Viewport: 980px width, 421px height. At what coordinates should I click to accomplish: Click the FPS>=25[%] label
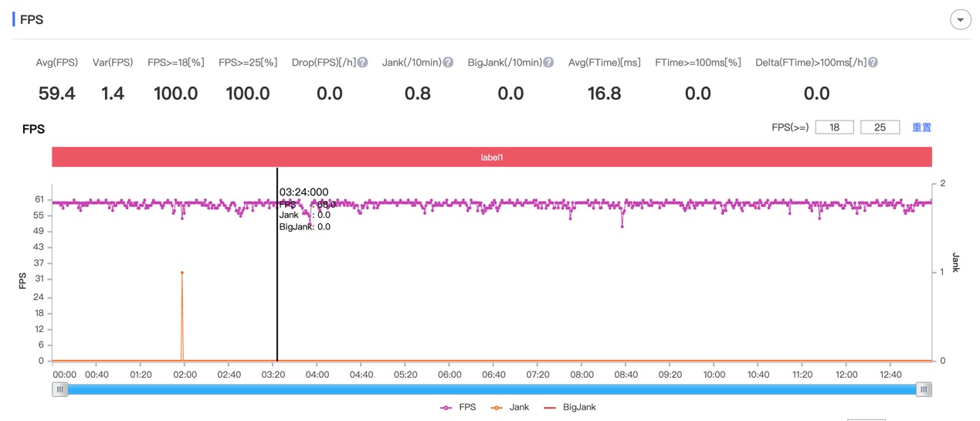[x=248, y=63]
